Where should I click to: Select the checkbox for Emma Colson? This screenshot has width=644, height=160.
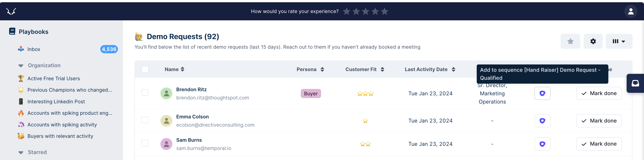point(145,120)
